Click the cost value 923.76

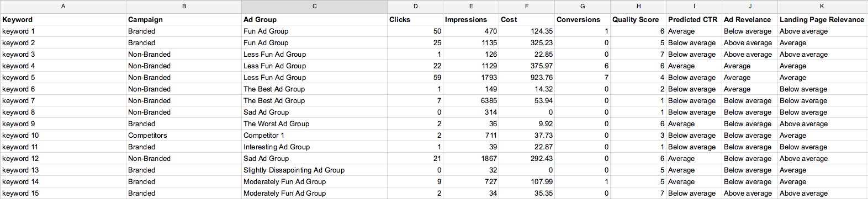point(527,77)
